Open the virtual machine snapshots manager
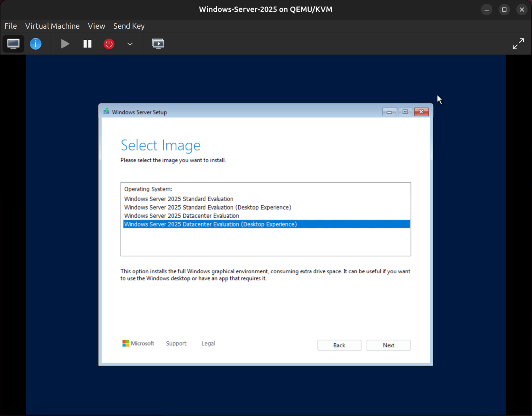 (158, 44)
